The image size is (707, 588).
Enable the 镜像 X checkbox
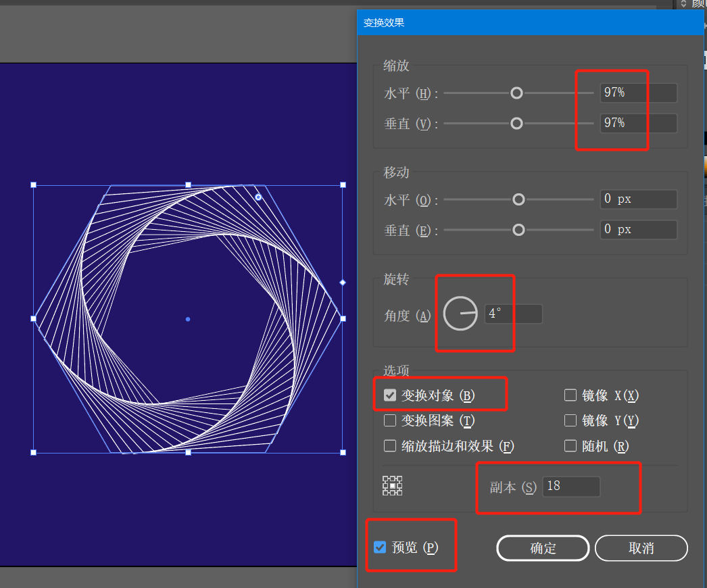pyautogui.click(x=570, y=395)
